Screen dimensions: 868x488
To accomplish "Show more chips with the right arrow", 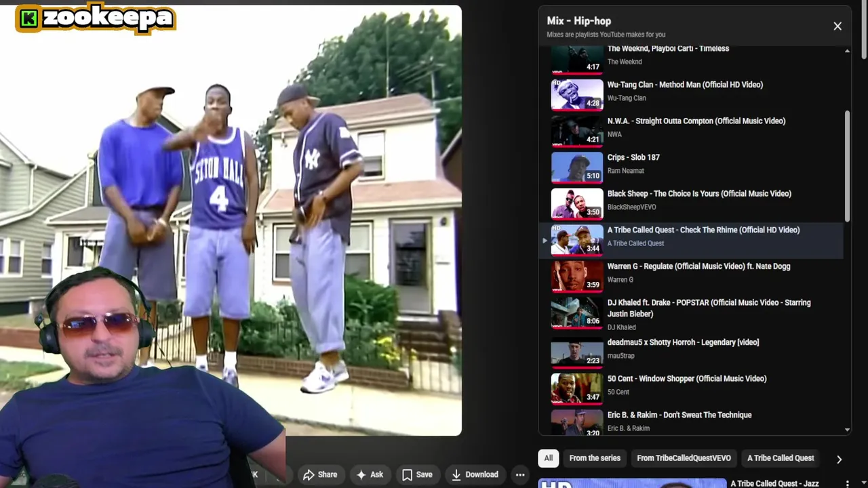I will (x=839, y=459).
